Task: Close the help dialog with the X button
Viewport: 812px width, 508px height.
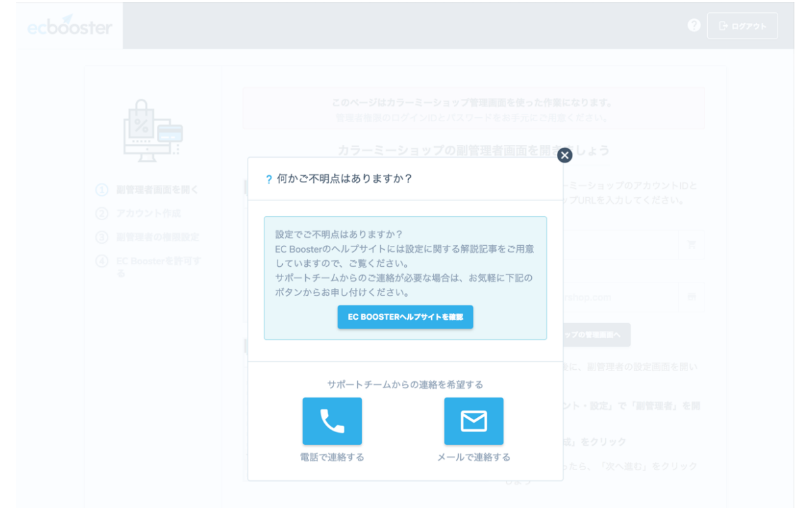Action: [x=564, y=155]
